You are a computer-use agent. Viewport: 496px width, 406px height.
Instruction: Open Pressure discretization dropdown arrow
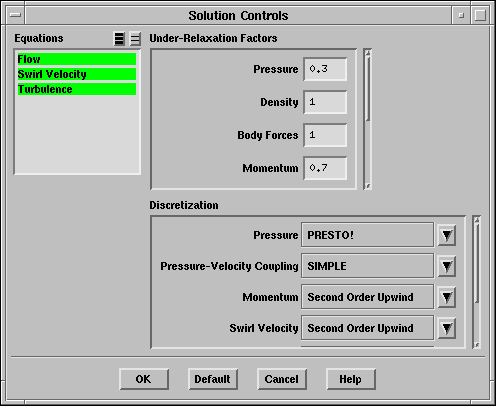point(447,235)
